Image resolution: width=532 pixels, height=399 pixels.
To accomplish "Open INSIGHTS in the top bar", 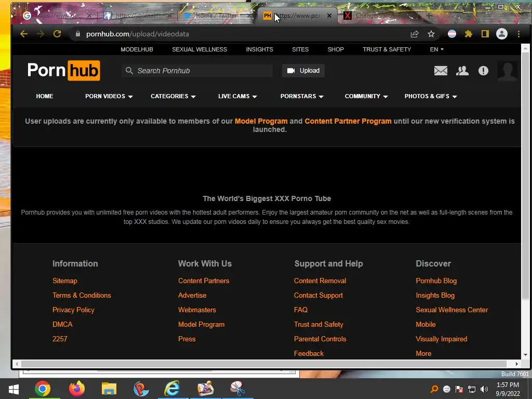I will (260, 49).
